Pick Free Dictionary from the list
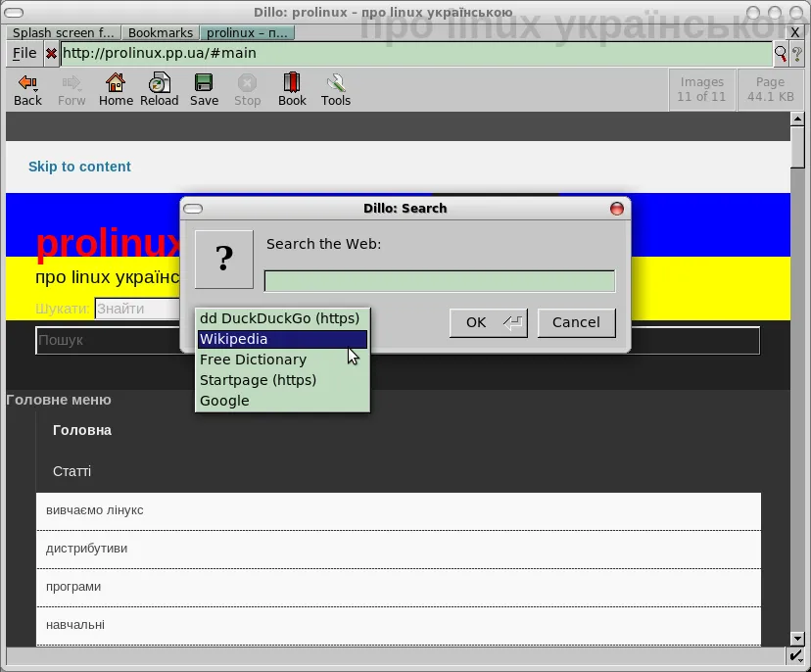Viewport: 811px width, 672px height. [282, 360]
